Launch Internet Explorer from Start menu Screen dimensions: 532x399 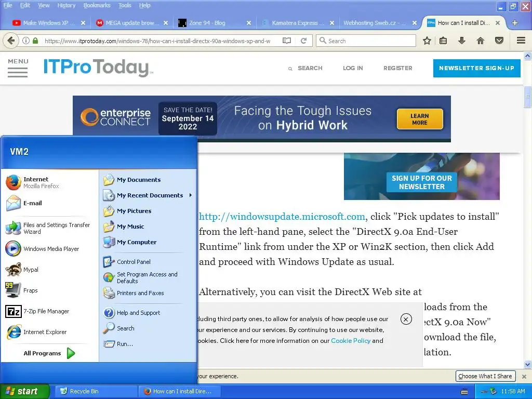(50, 332)
